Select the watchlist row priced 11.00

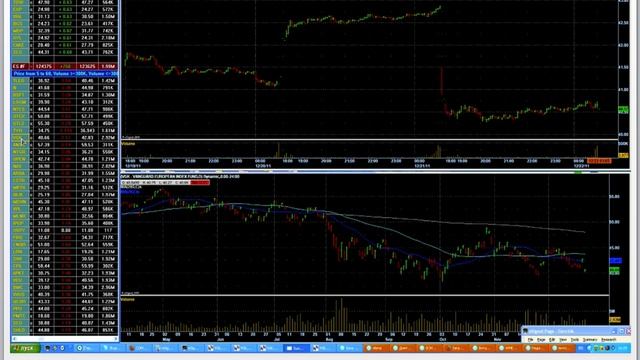pyautogui.click(x=65, y=230)
